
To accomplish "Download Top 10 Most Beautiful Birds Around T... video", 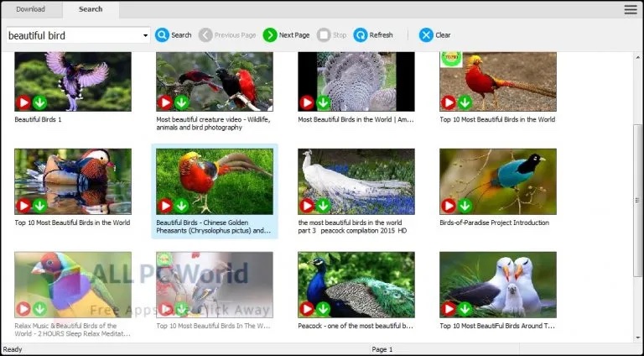I will [465, 309].
